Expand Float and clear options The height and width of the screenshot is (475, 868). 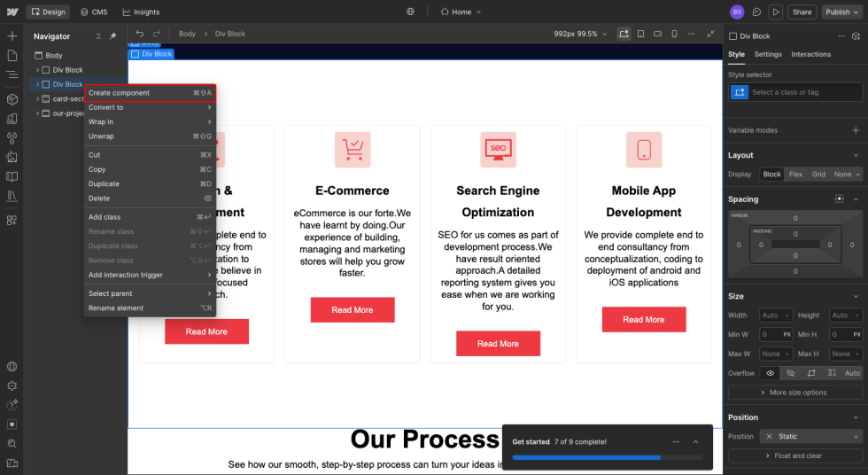795,456
